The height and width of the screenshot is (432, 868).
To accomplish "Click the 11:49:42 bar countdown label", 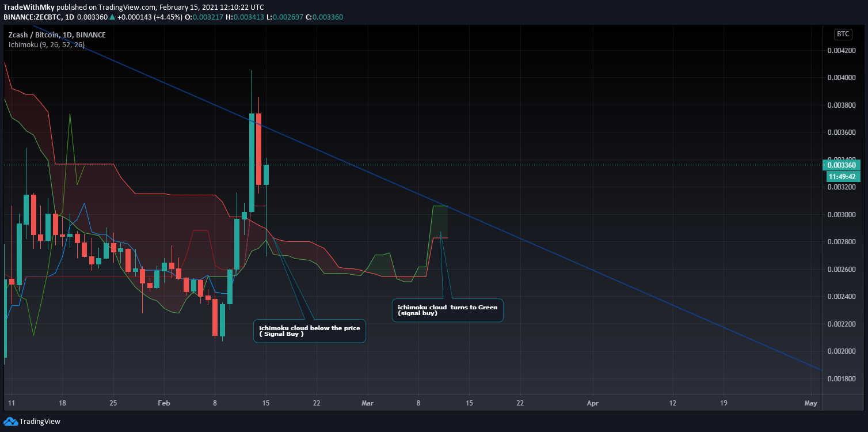I will [x=842, y=176].
